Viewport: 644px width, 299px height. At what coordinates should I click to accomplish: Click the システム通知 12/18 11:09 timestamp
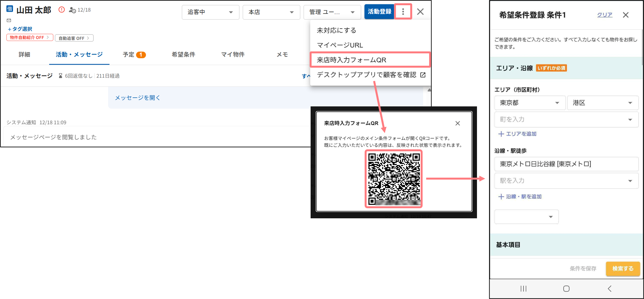(36, 122)
